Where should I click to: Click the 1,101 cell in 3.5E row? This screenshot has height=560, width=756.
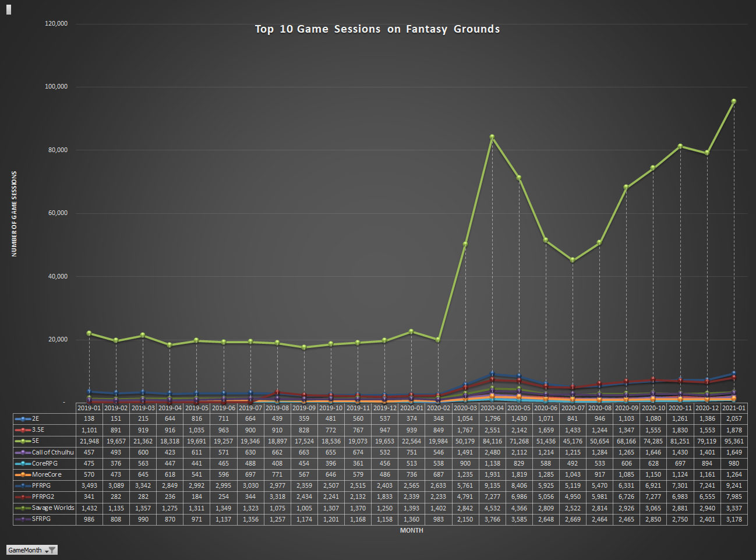click(x=89, y=430)
